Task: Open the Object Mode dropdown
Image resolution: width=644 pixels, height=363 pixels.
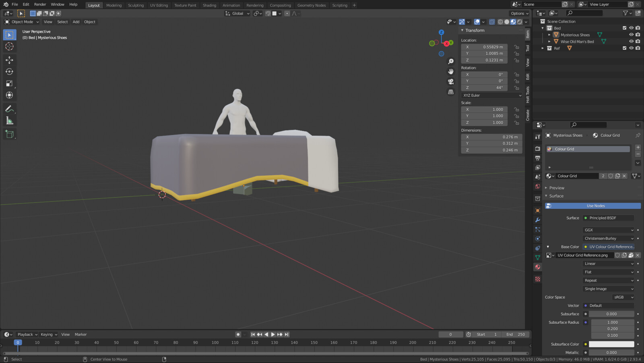Action: click(x=22, y=22)
